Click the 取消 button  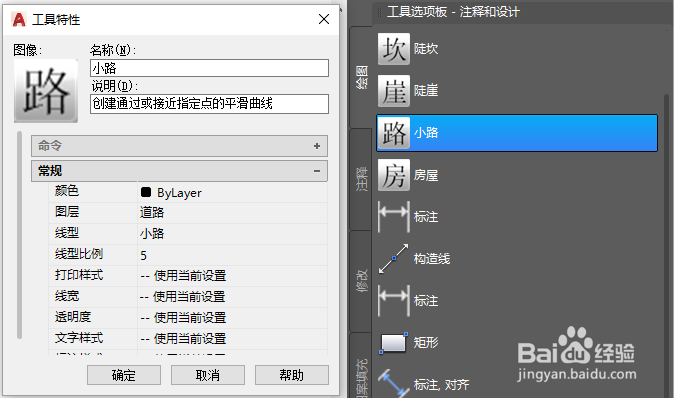coord(208,375)
